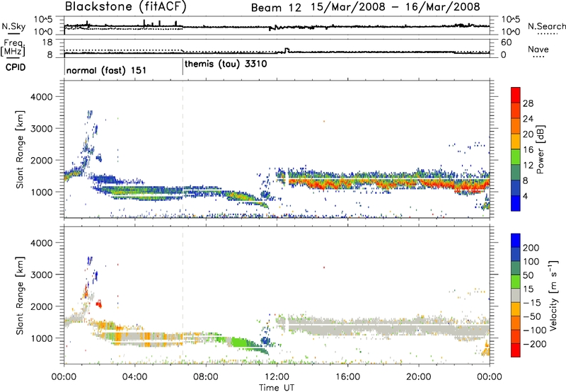Click the '60' Nave axis tick
The height and width of the screenshot is (392, 566).
[507, 42]
